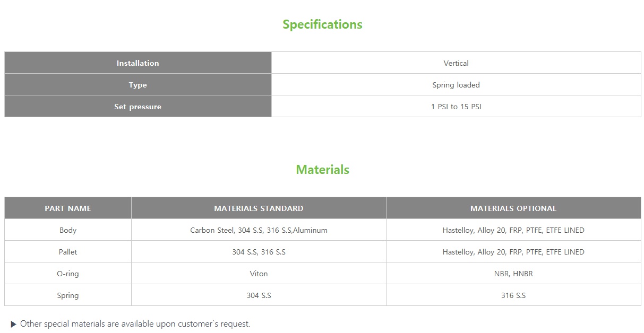
Task: Click the Vertical installation value
Action: tap(456, 63)
